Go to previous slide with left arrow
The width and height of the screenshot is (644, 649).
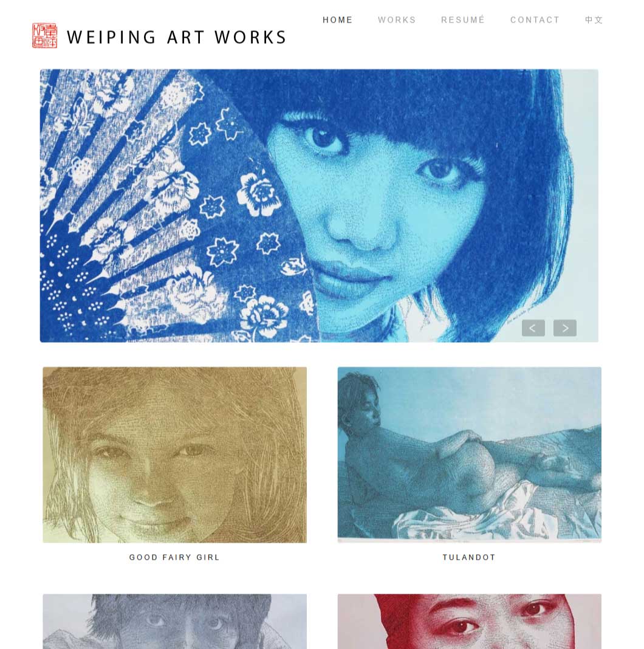click(x=533, y=328)
